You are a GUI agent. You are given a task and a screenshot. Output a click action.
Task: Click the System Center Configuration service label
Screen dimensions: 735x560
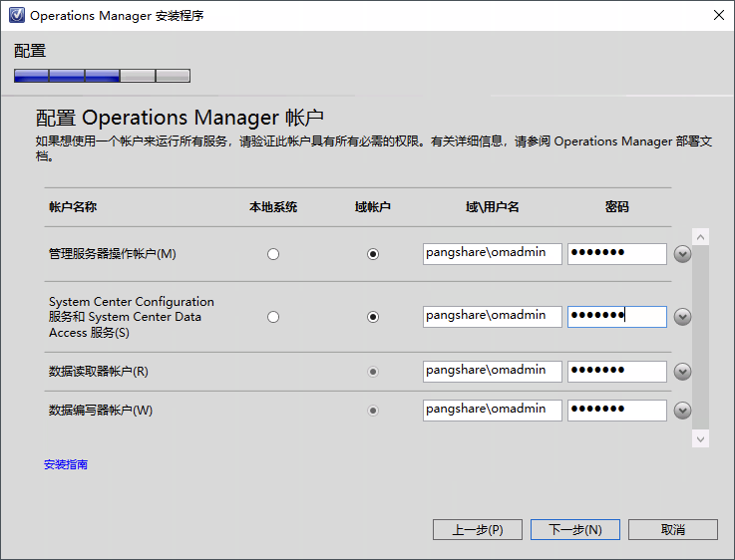[x=132, y=317]
